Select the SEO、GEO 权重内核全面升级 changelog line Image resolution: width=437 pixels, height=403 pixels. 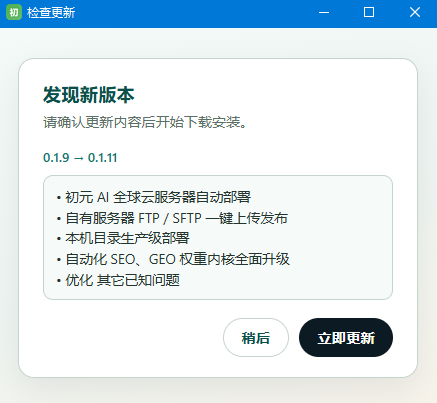coord(177,259)
